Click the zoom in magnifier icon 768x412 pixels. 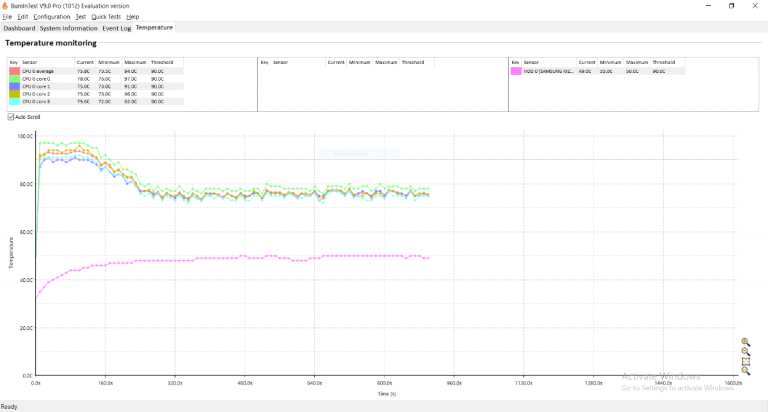click(x=745, y=342)
